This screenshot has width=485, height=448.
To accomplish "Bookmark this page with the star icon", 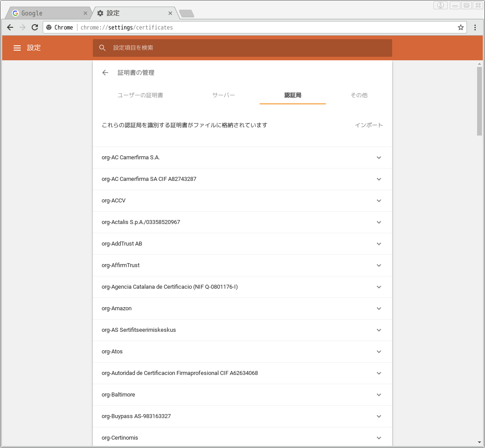I will (x=461, y=27).
